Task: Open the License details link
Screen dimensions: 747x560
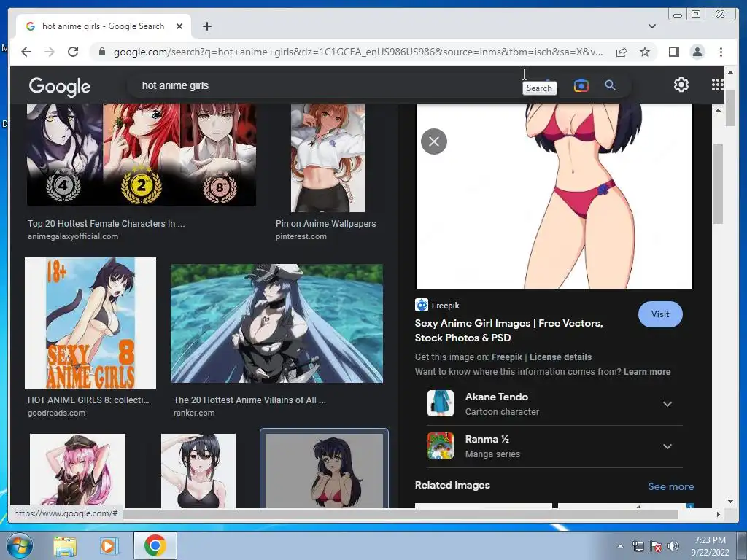Action: point(560,357)
